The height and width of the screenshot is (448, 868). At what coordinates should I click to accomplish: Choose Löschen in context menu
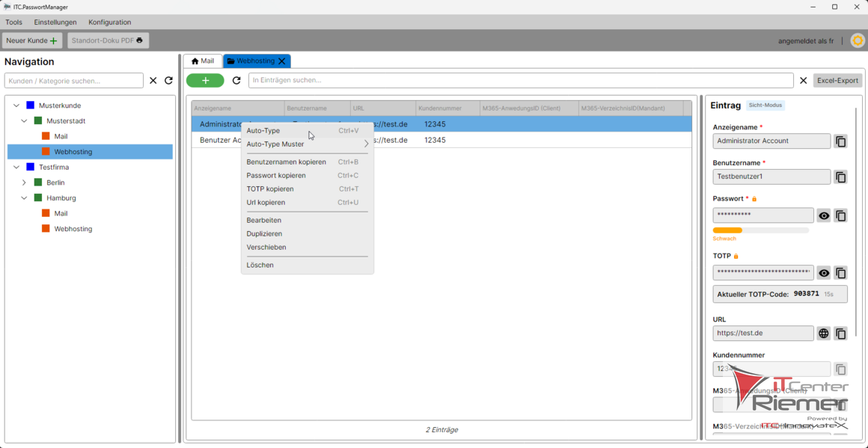point(308,265)
